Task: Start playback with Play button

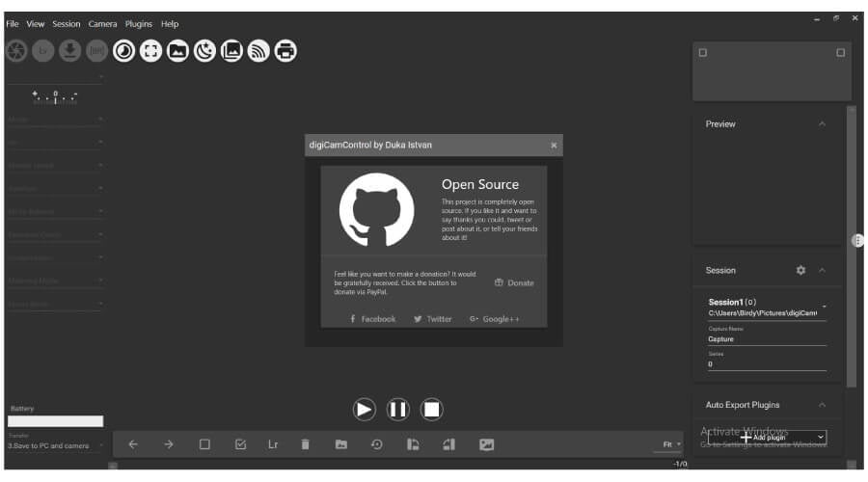Action: [x=365, y=410]
